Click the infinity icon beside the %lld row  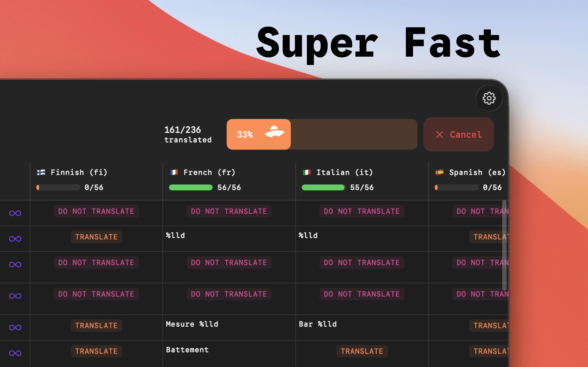(x=15, y=239)
